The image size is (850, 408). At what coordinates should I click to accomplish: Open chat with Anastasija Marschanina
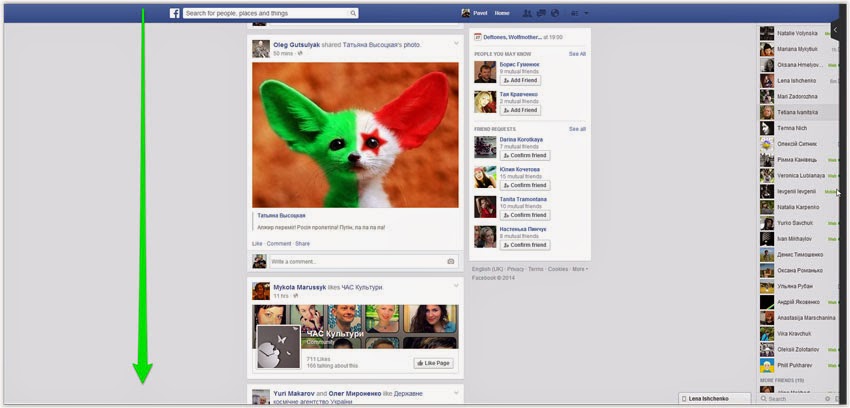tap(797, 318)
